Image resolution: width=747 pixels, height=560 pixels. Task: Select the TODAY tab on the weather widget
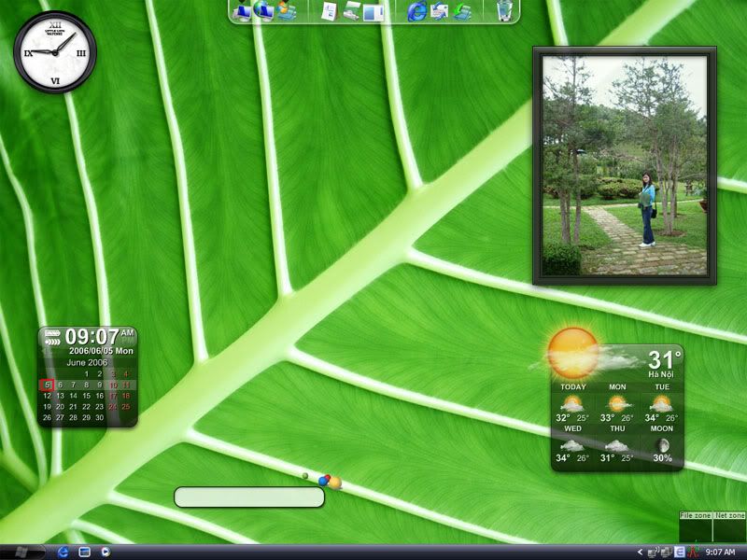[572, 385]
